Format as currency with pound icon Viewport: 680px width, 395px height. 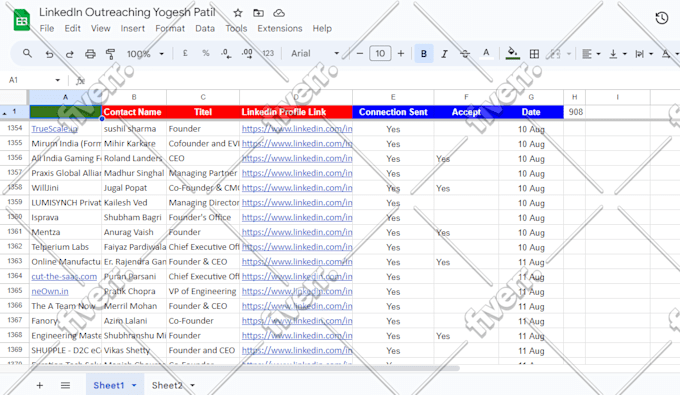[x=185, y=53]
